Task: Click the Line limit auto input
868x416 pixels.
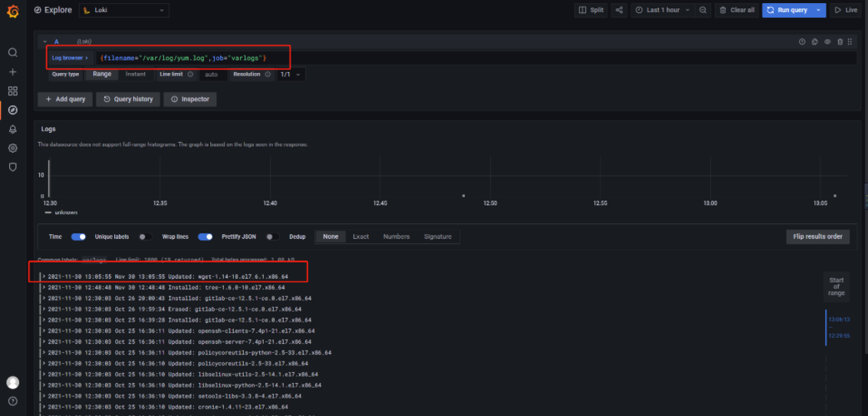Action: click(x=212, y=74)
